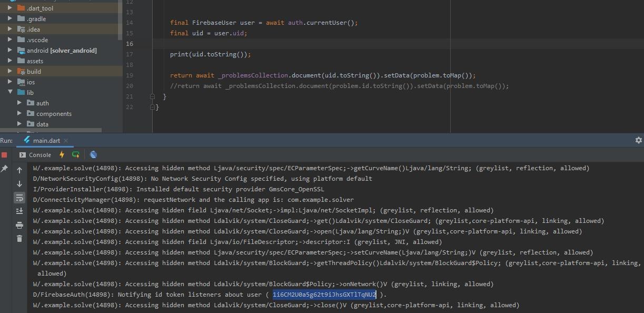Toggle soft-wrap in console output
644x313 pixels.
[19, 198]
